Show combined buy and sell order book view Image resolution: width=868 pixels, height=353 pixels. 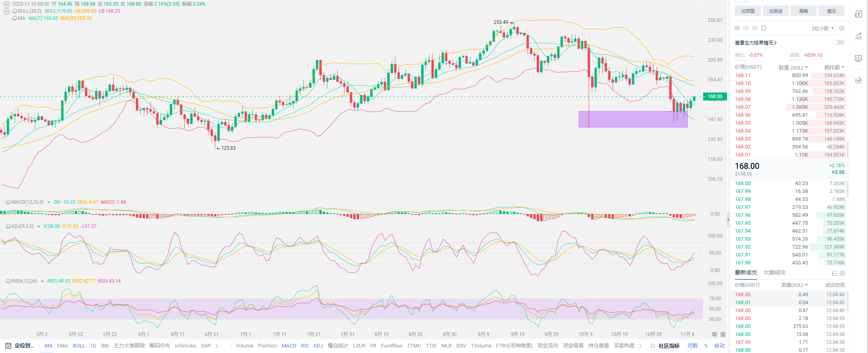tap(737, 28)
